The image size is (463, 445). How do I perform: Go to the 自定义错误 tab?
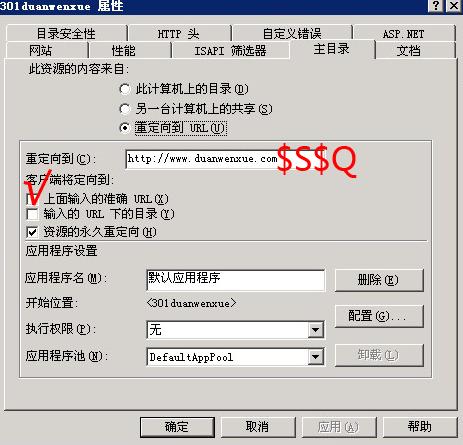coord(292,33)
